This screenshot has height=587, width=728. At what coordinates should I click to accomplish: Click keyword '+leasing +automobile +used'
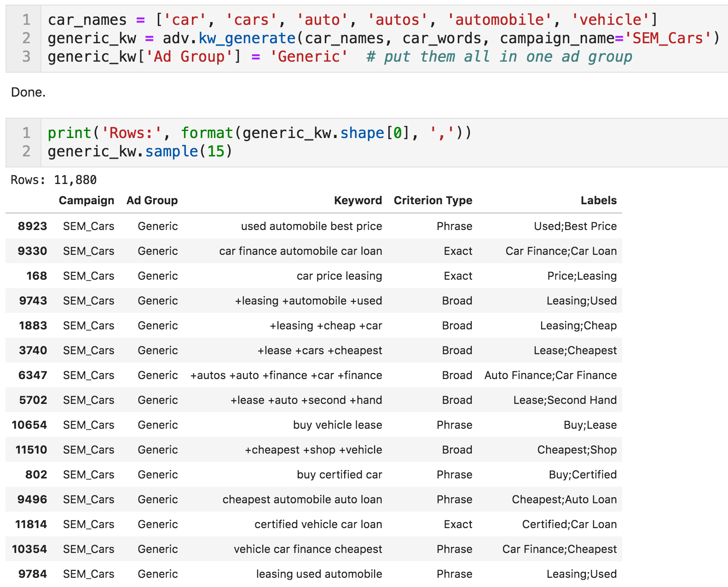tap(309, 301)
